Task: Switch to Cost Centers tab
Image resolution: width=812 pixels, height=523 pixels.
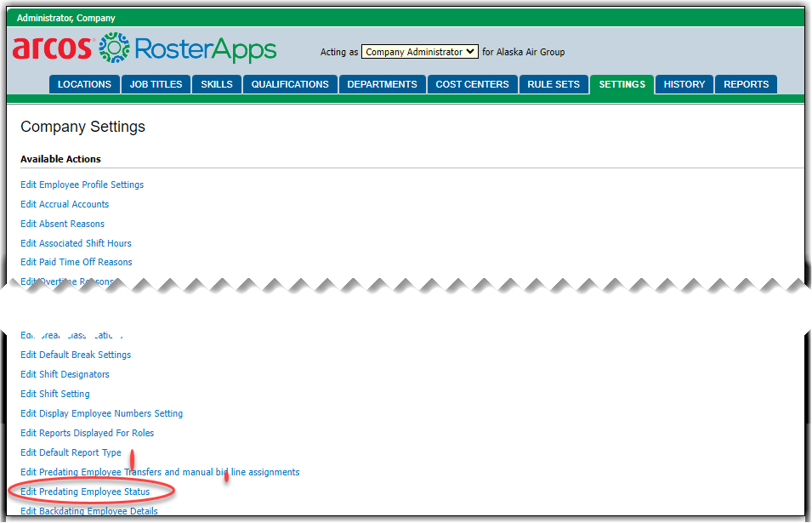Action: [472, 84]
